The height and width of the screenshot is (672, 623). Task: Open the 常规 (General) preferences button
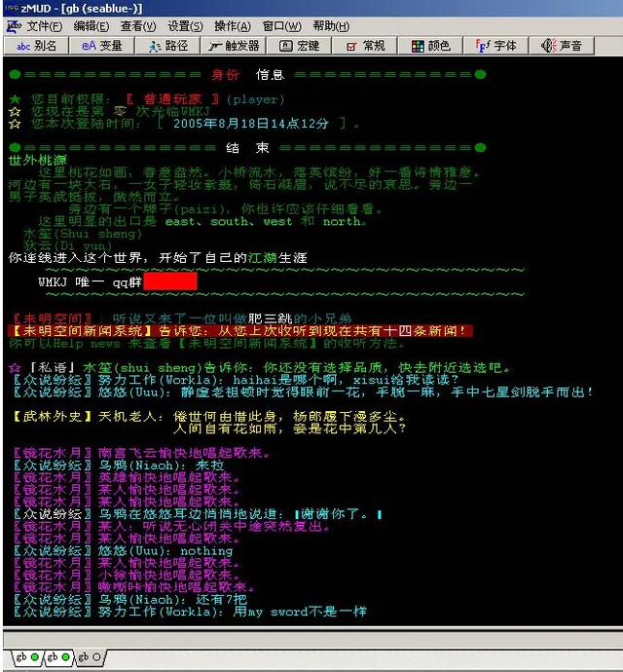coord(366,46)
